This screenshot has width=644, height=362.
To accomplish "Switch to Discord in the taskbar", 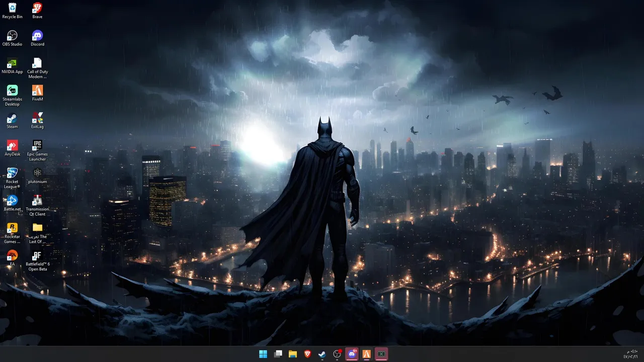I will click(352, 354).
